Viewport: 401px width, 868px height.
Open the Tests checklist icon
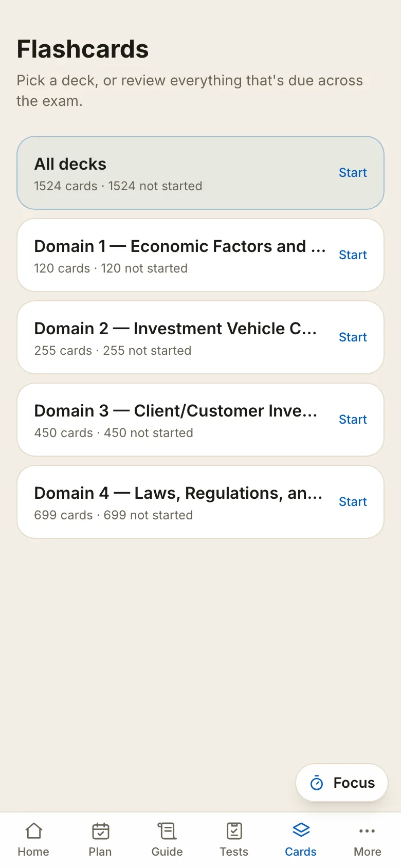pos(234,831)
